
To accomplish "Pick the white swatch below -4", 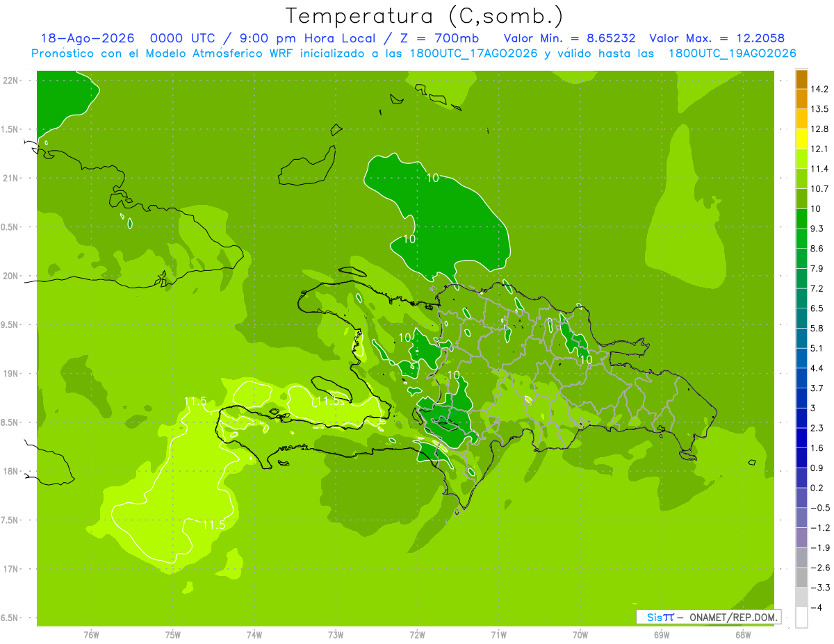I will coord(801,618).
